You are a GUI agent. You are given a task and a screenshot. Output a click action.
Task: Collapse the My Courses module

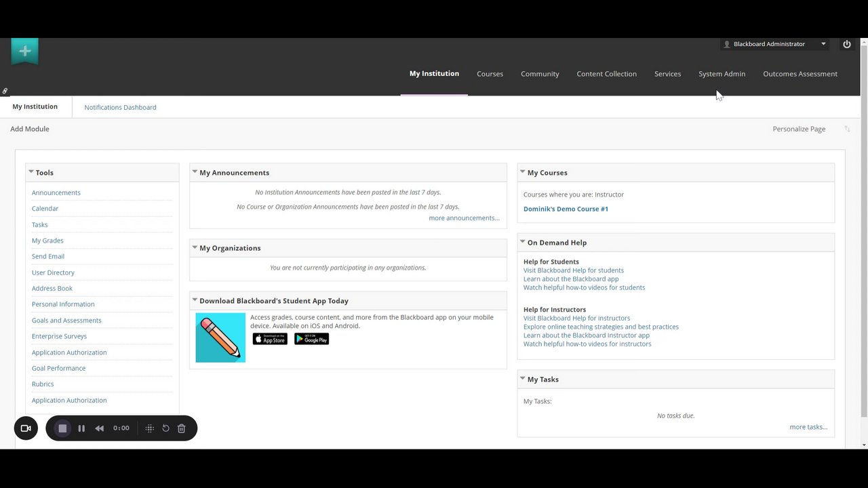523,172
